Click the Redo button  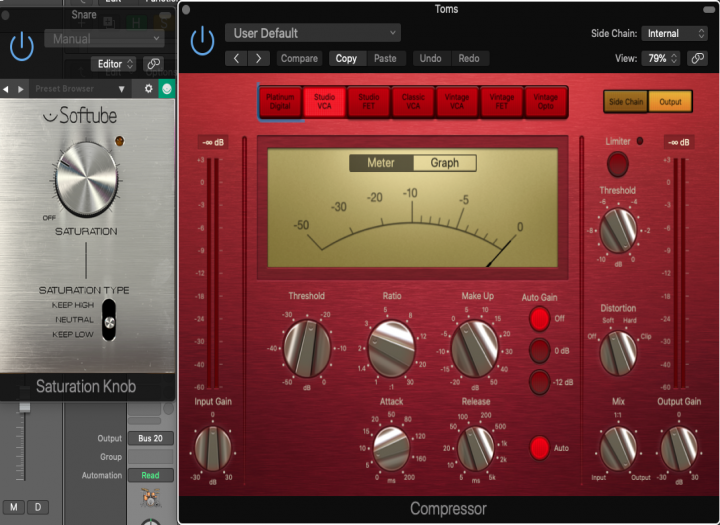pyautogui.click(x=469, y=58)
